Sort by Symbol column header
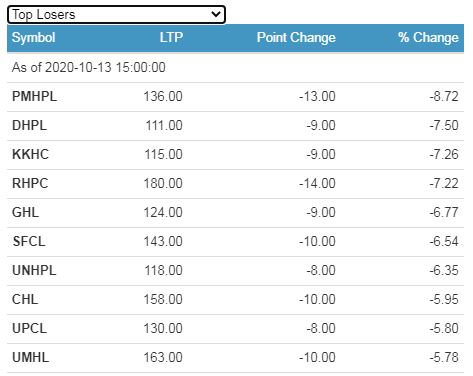The width and height of the screenshot is (473, 376). click(x=33, y=38)
